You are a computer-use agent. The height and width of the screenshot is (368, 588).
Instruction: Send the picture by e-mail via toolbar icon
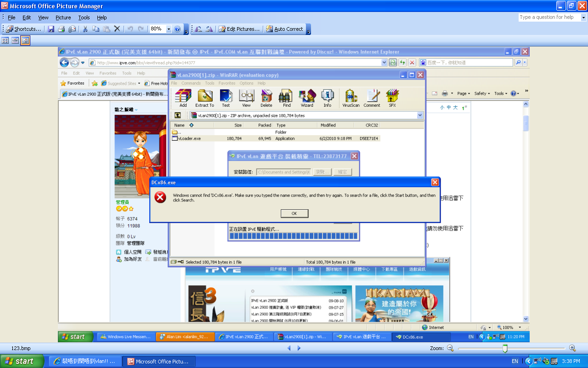[x=72, y=29]
